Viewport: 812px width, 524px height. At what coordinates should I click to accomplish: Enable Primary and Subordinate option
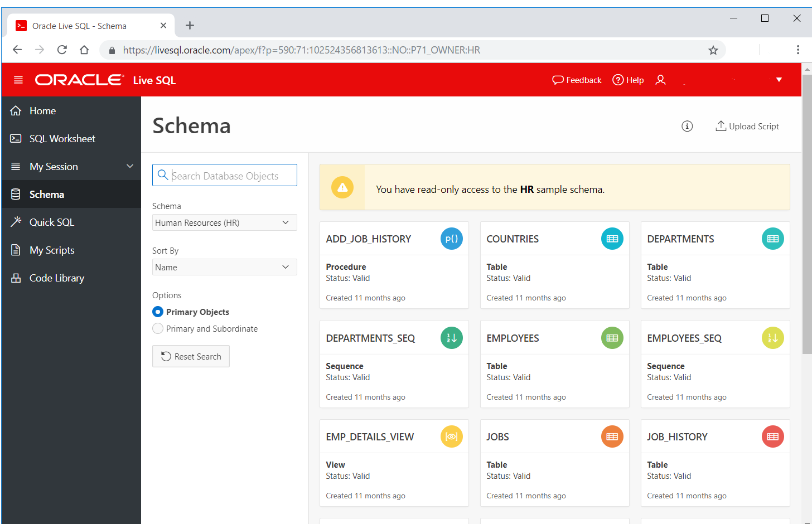click(158, 329)
